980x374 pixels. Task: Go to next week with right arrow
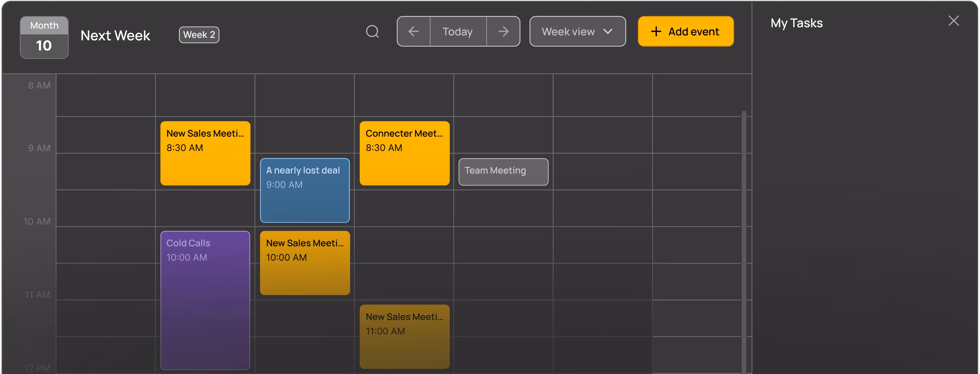(x=503, y=31)
